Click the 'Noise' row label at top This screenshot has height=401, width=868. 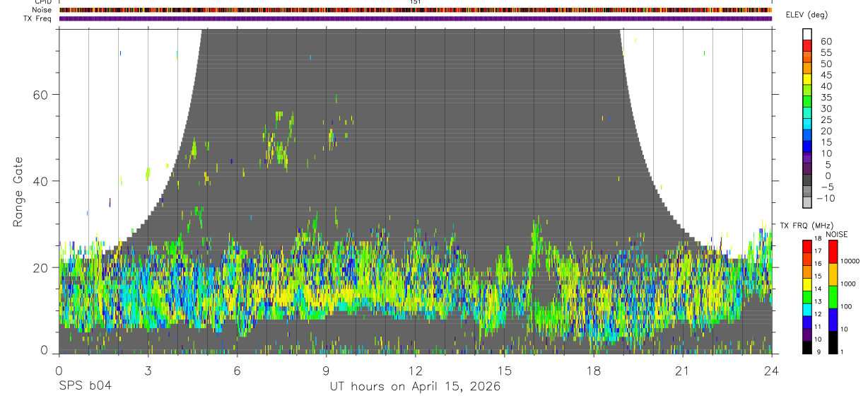click(x=42, y=11)
